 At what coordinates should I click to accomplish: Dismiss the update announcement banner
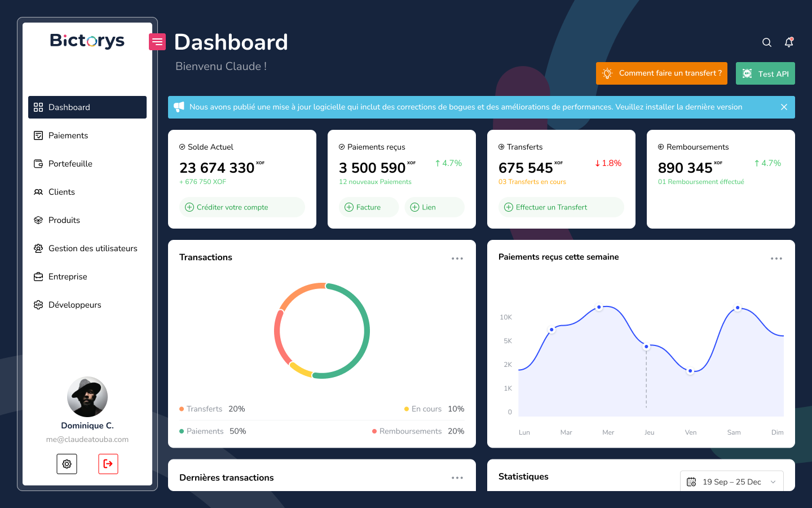tap(784, 107)
